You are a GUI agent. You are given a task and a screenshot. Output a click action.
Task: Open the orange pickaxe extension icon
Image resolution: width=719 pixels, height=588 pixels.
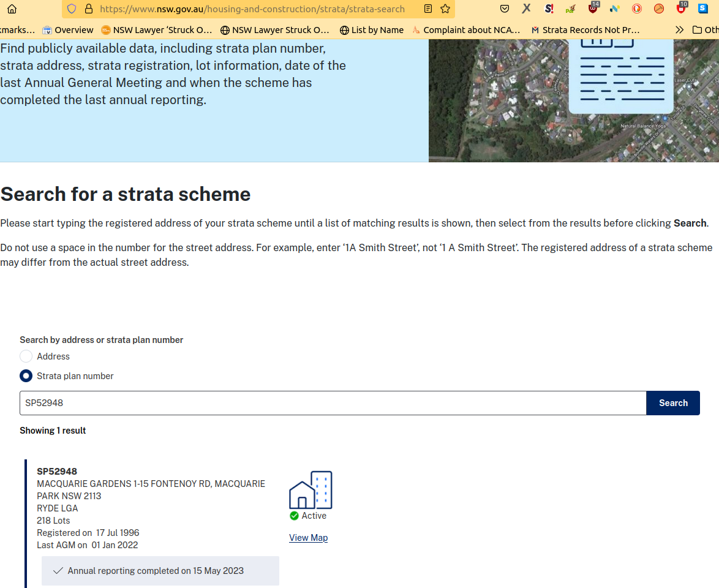click(659, 8)
